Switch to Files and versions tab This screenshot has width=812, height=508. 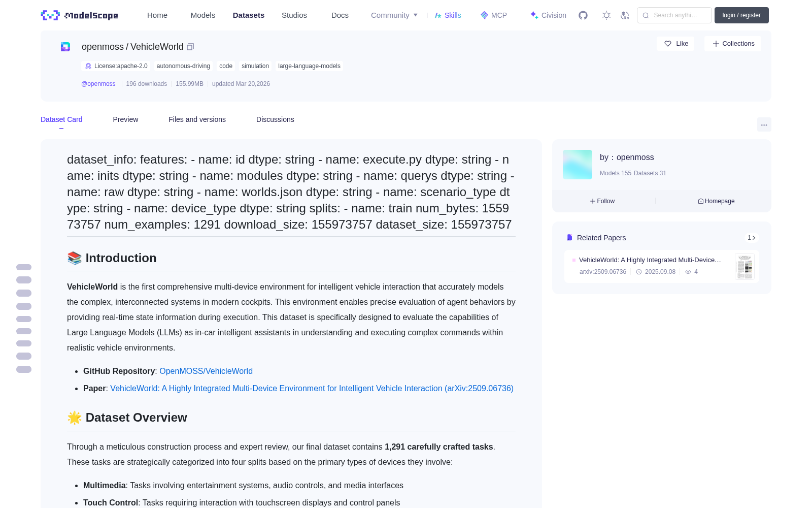click(x=197, y=119)
